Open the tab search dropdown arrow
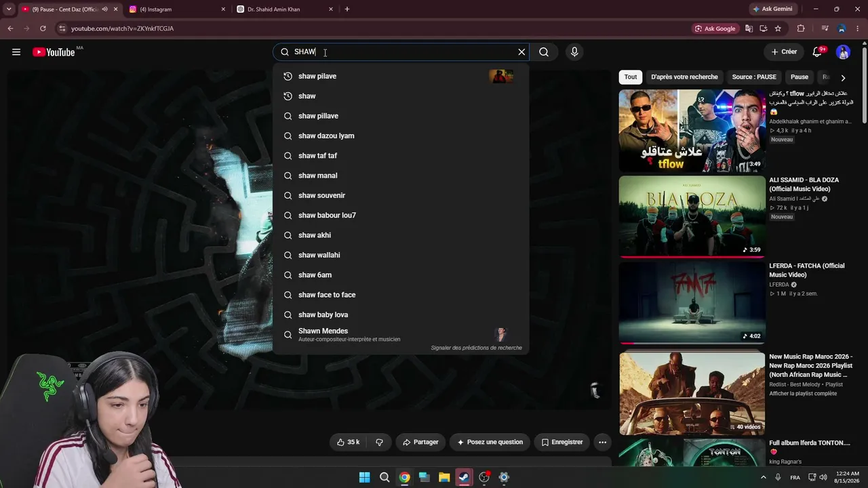Viewport: 868px width, 488px height. 9,9
